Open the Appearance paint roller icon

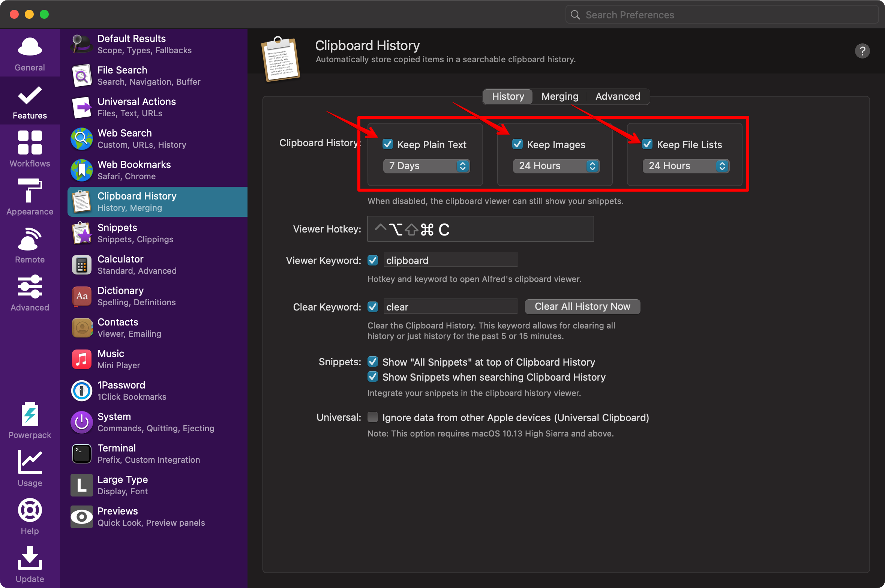point(30,190)
